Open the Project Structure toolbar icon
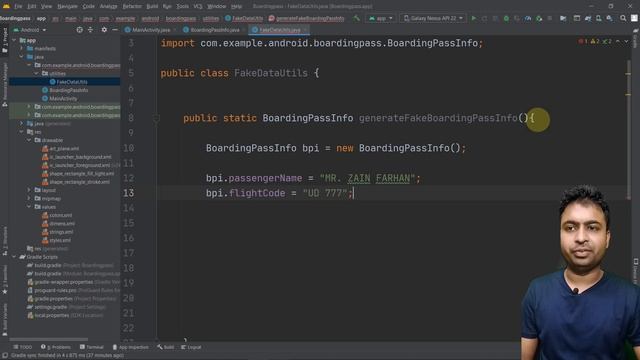 point(563,18)
